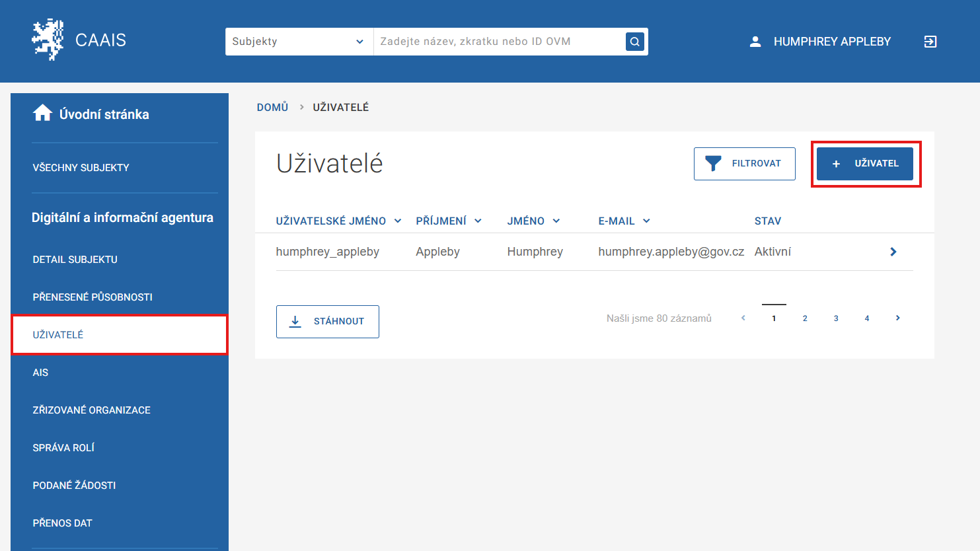The width and height of the screenshot is (980, 551).
Task: Download list with Stáhnout button
Action: click(327, 322)
